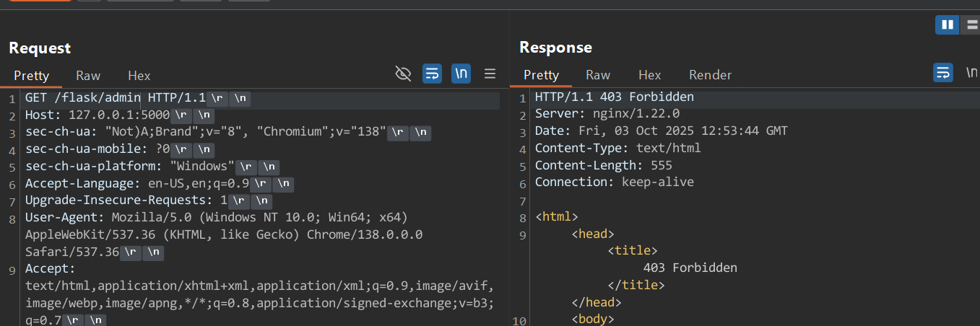Image resolution: width=980 pixels, height=326 pixels.
Task: Show the Response Hex tab
Action: point(649,75)
